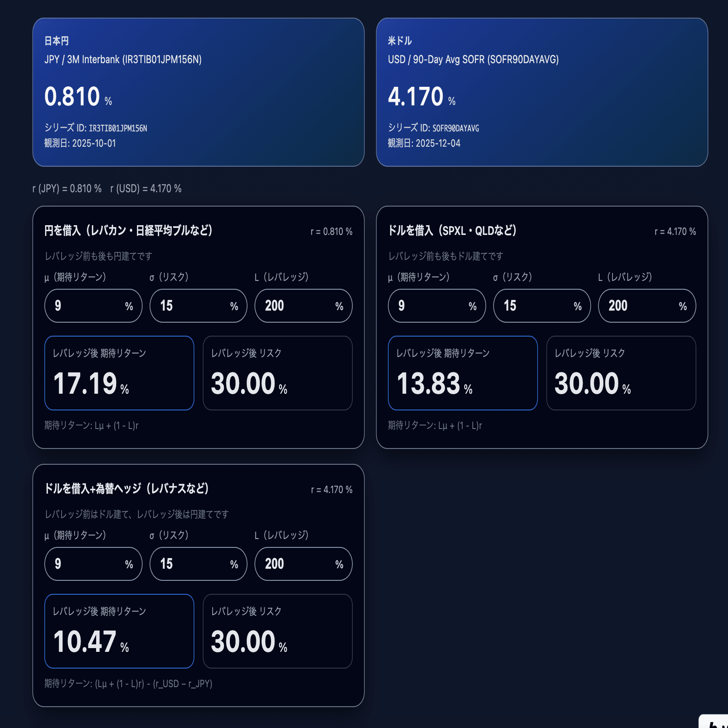Click the 'r = 4.170 %' label in 為替ヘッジ panel
728x728 pixels.
(331, 489)
